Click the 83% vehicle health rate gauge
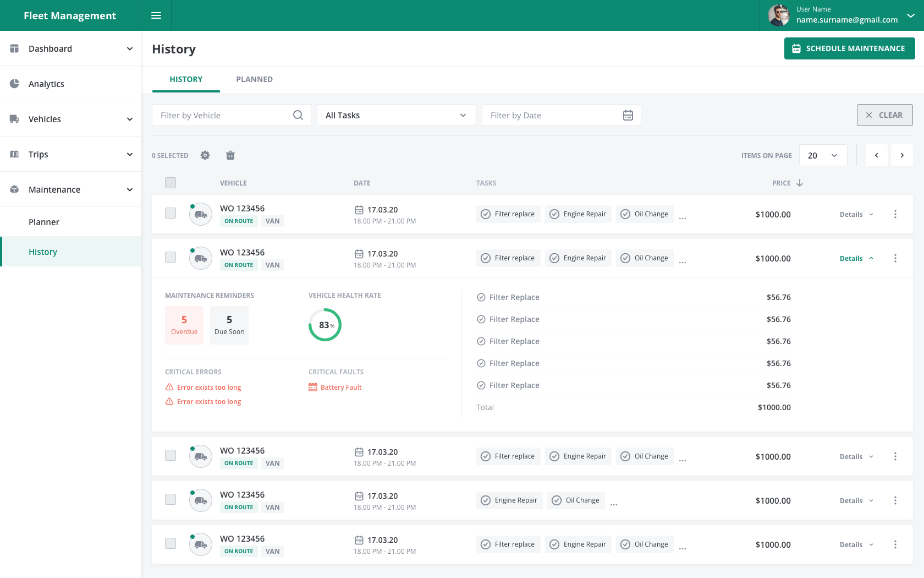Screen dimensions: 924x578 (x=325, y=325)
